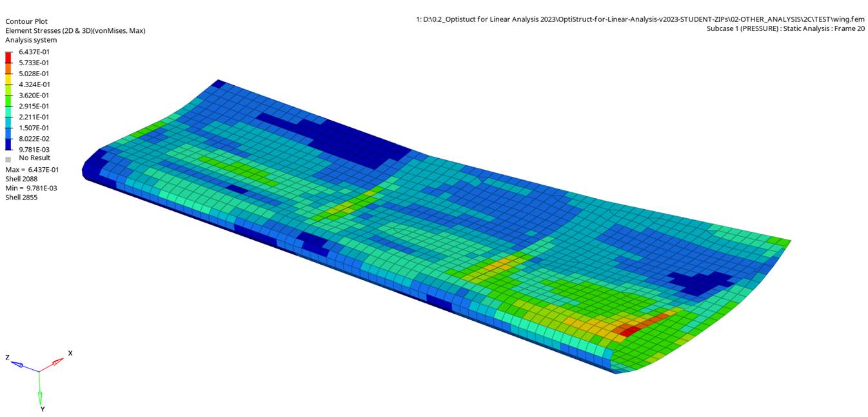Select the bright green legend color band
868x417 pixels.
8,101
